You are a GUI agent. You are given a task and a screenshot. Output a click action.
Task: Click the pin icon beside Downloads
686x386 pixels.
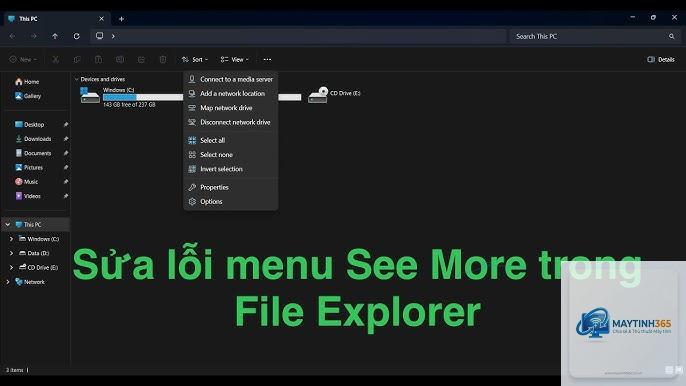click(x=66, y=139)
